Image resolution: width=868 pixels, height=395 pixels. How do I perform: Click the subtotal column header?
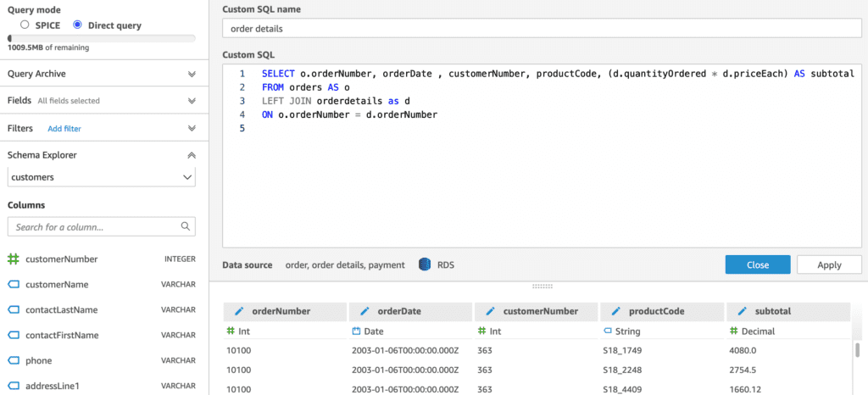[x=788, y=311]
